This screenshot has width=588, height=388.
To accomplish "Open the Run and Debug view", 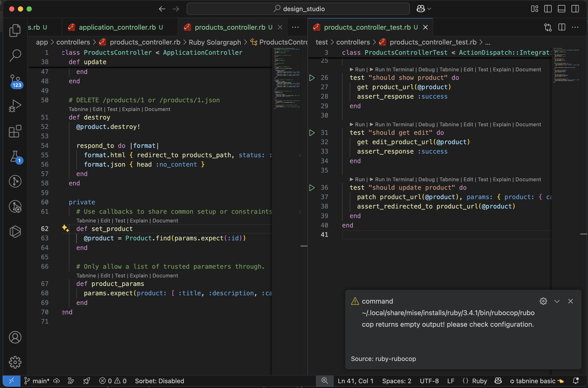I will 15,106.
